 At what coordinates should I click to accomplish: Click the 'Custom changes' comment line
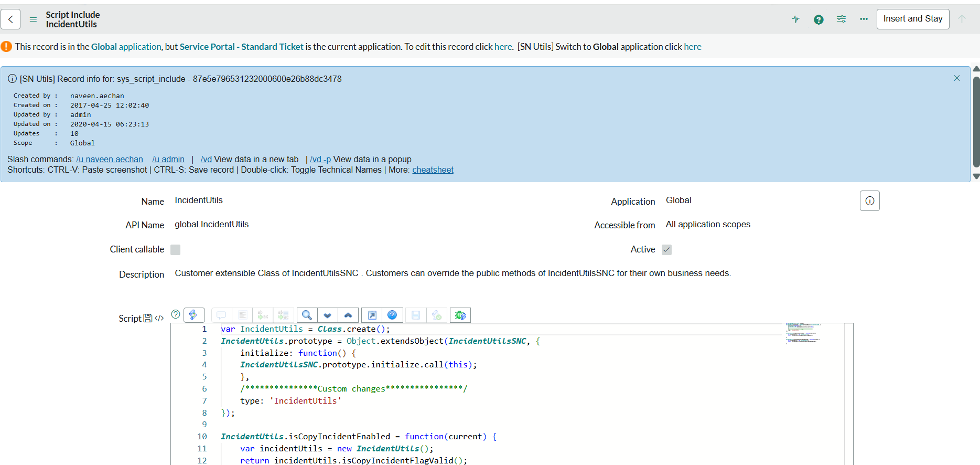354,389
